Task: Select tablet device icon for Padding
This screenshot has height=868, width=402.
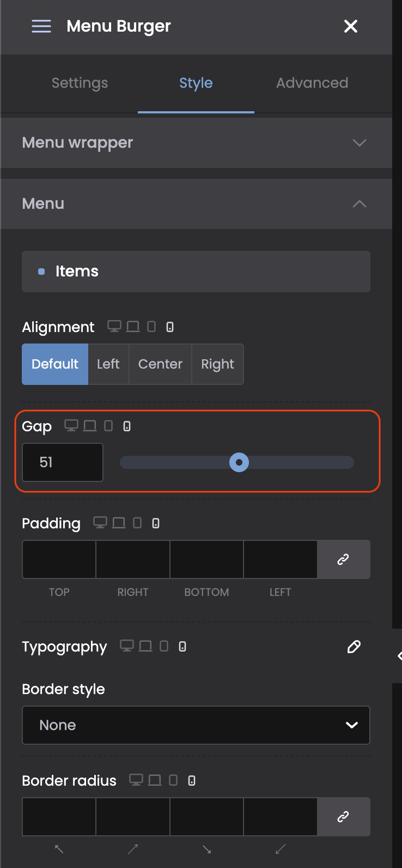Action: 137,523
